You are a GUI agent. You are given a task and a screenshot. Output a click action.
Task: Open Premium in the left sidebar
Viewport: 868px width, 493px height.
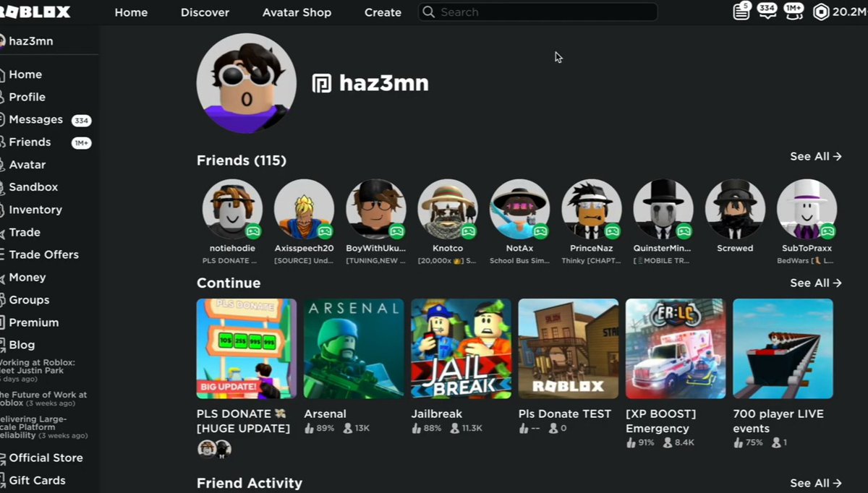click(30, 322)
